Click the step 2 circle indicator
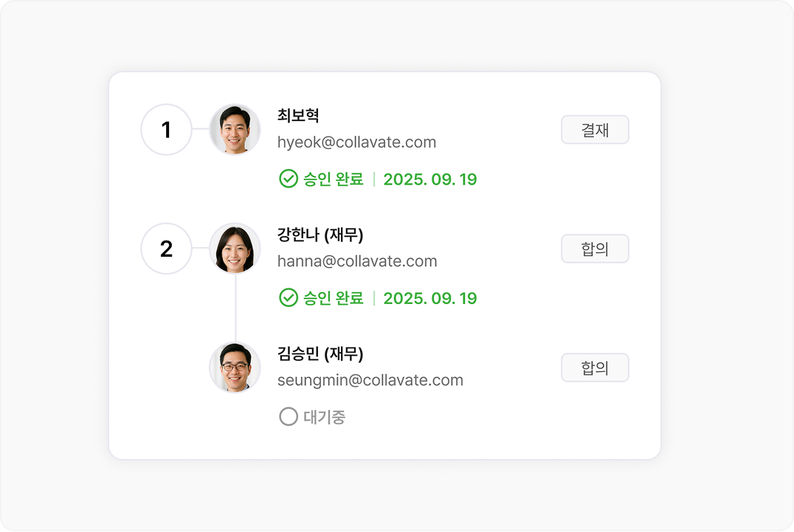The height and width of the screenshot is (532, 794). (166, 249)
